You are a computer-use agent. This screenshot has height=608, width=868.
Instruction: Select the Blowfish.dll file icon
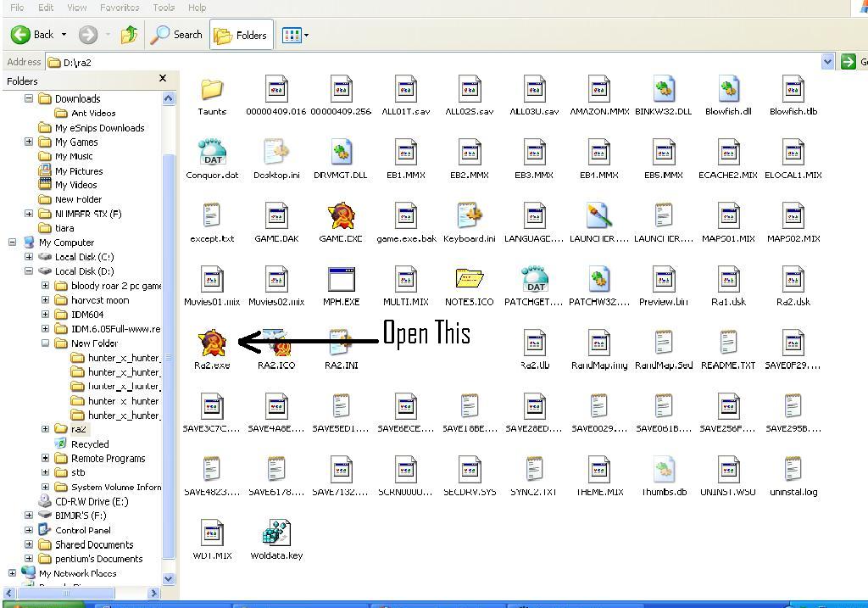(728, 90)
